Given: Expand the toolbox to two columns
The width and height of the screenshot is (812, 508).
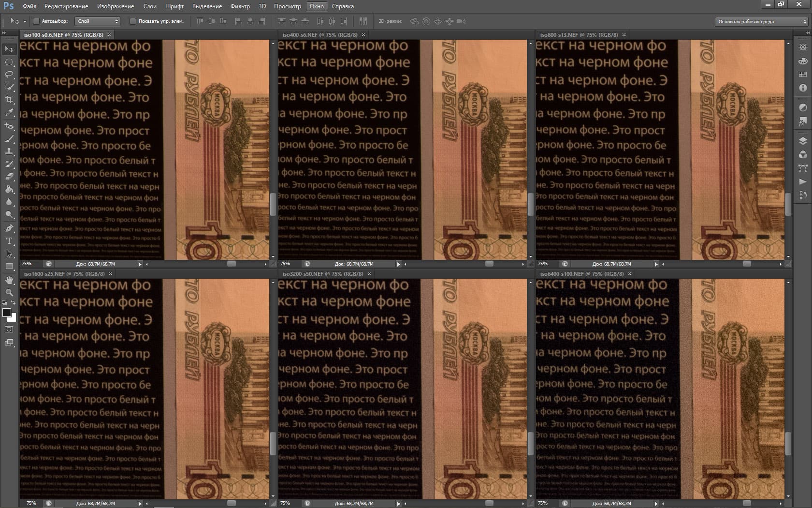Looking at the screenshot, I should click(4, 33).
